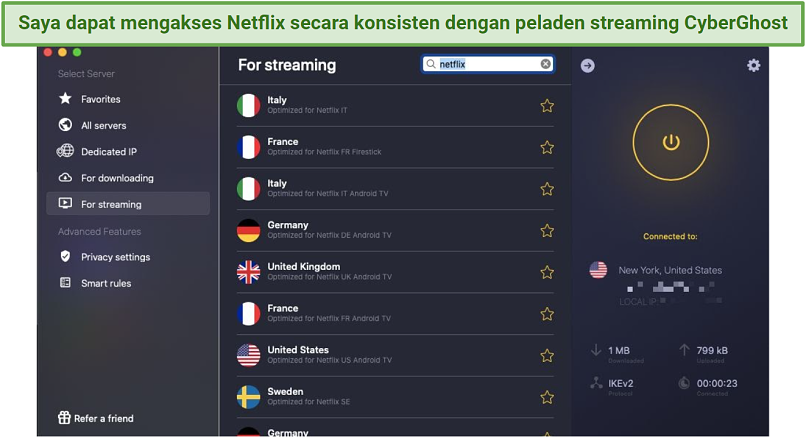Click the For streaming screen icon
The image size is (806, 437).
point(65,204)
